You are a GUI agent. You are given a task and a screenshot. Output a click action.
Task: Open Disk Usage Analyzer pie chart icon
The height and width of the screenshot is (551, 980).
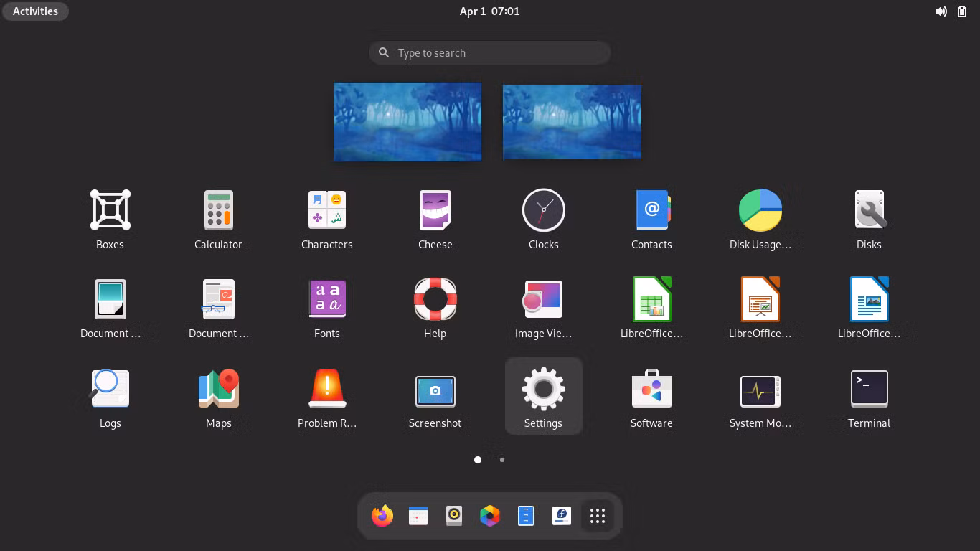point(760,219)
